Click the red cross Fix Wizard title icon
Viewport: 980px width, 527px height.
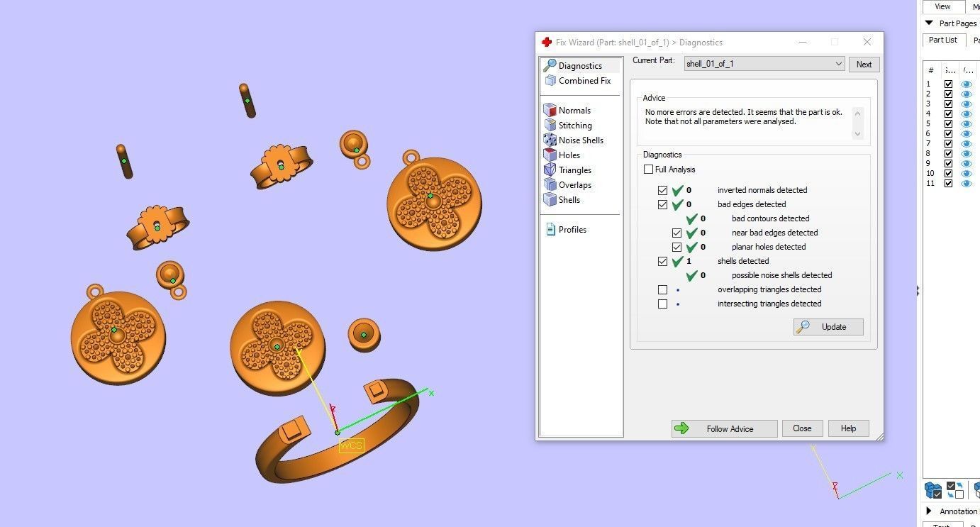(546, 43)
